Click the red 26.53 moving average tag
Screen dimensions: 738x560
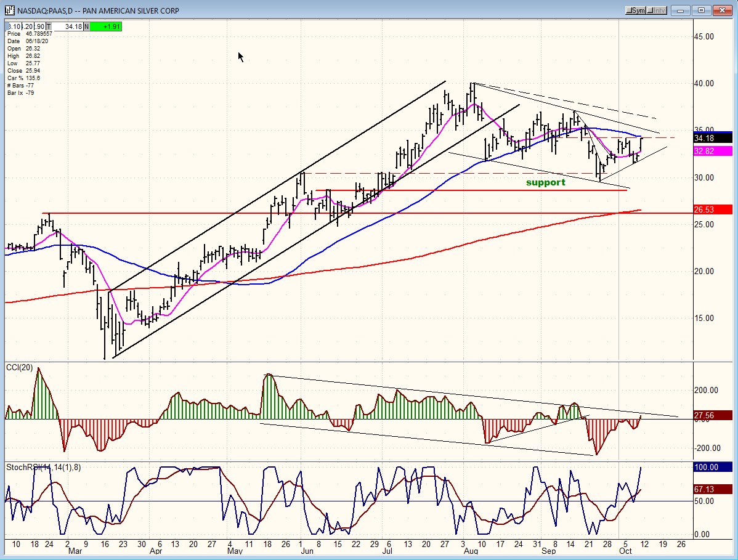point(713,209)
